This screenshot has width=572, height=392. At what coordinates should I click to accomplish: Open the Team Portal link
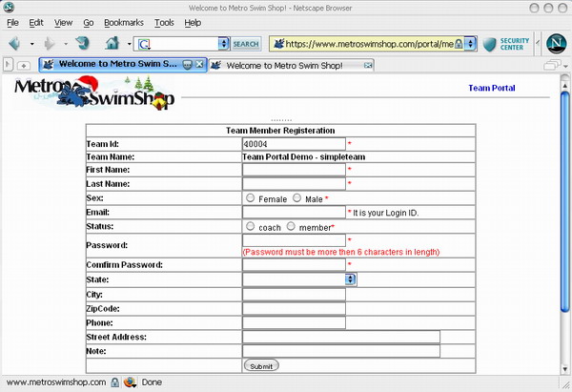coord(491,88)
